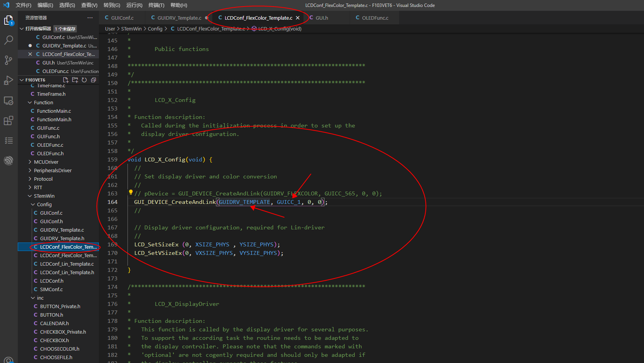Close the LCDConf_FlexColor_Template.c tab
This screenshot has height=363, width=644.
click(297, 18)
